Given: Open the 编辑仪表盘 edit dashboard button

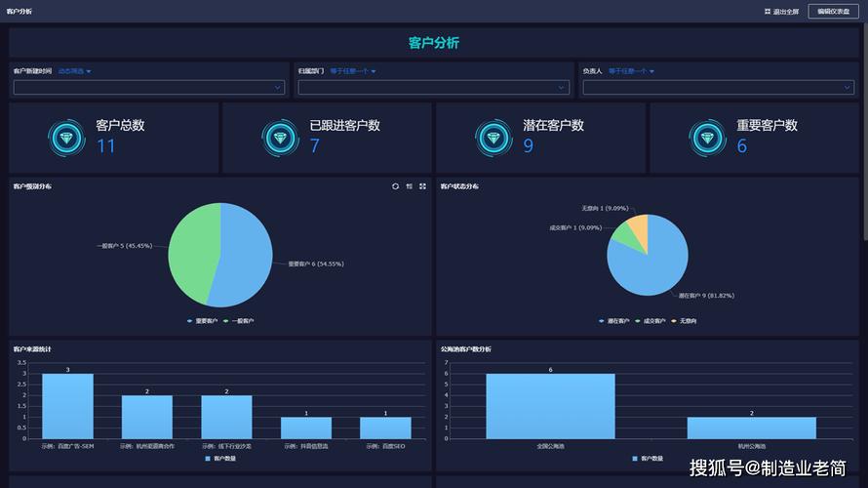Looking at the screenshot, I should coord(833,12).
